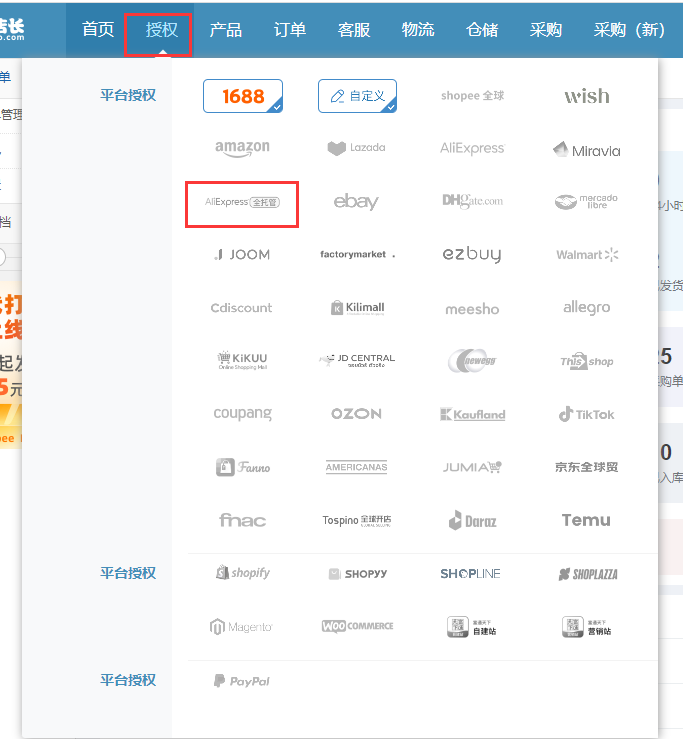Select the WooCommerce store logo
The image size is (683, 739).
tap(357, 626)
